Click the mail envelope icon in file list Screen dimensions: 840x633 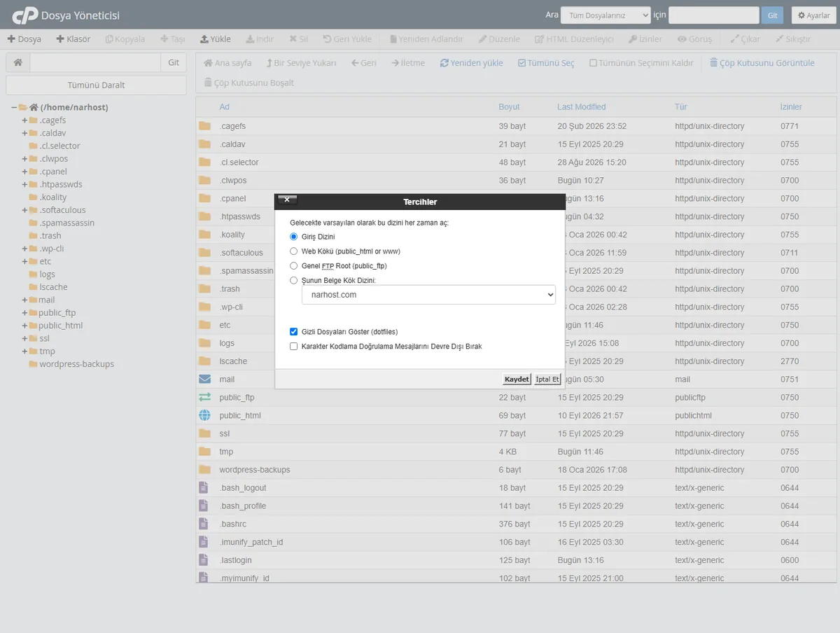tap(204, 379)
